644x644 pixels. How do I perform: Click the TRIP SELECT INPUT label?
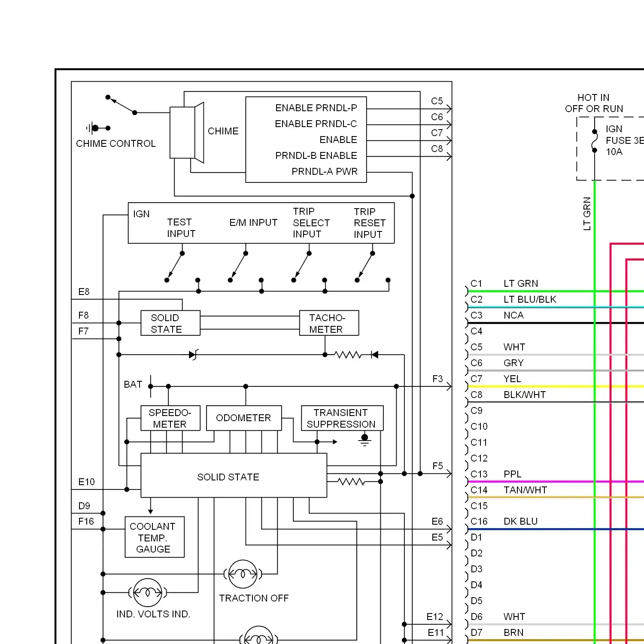pos(311,222)
